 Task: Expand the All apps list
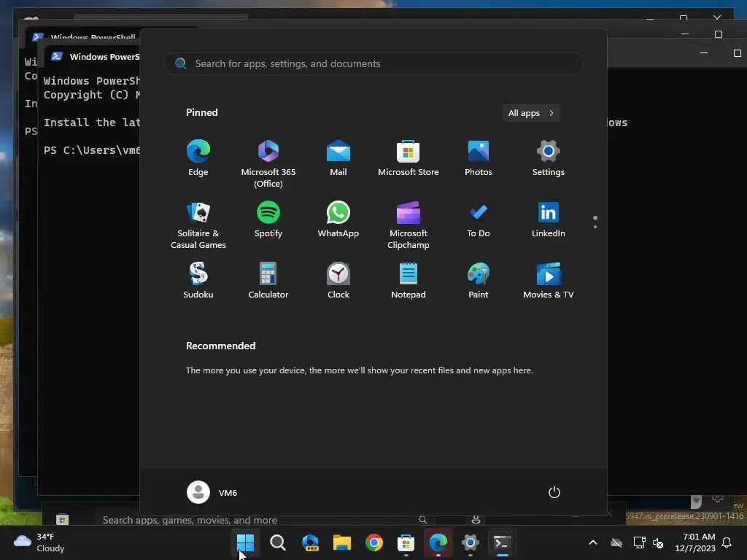[531, 113]
